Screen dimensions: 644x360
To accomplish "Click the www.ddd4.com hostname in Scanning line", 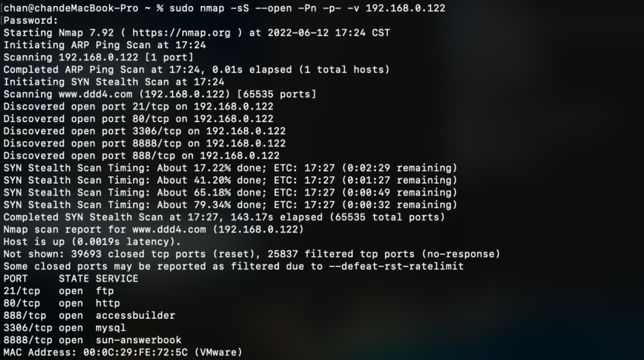I will click(95, 94).
